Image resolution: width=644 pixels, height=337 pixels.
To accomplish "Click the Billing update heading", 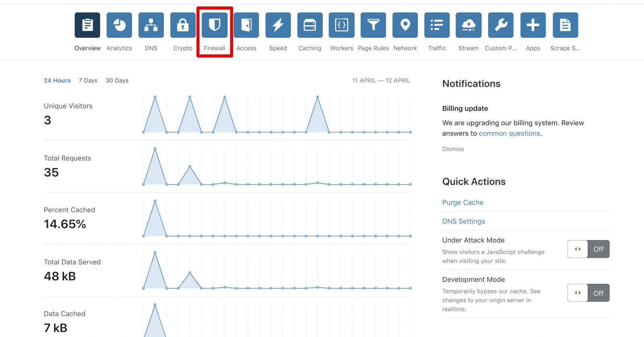I will pos(465,109).
